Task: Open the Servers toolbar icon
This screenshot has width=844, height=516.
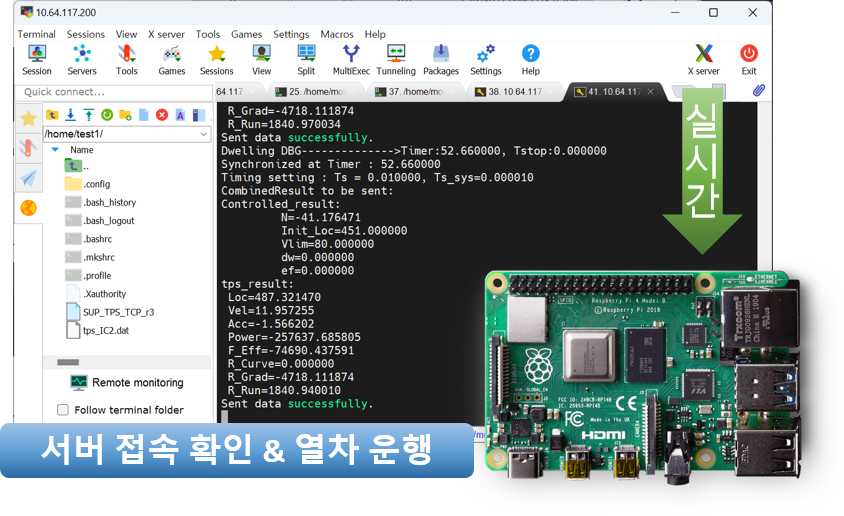Action: [x=82, y=59]
